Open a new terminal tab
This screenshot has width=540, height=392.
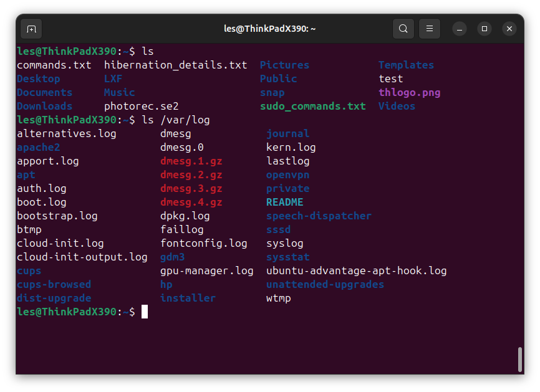[31, 28]
